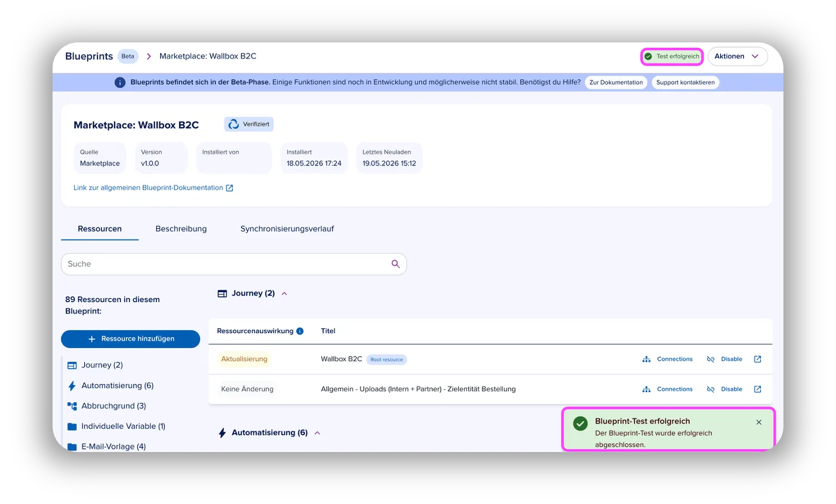Collapse the Journey (2) section

[284, 293]
